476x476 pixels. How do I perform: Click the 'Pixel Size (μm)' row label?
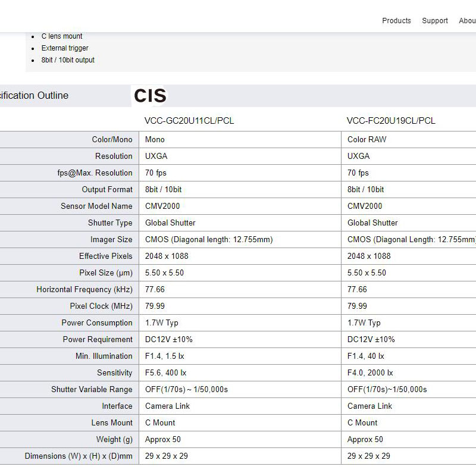click(x=106, y=273)
